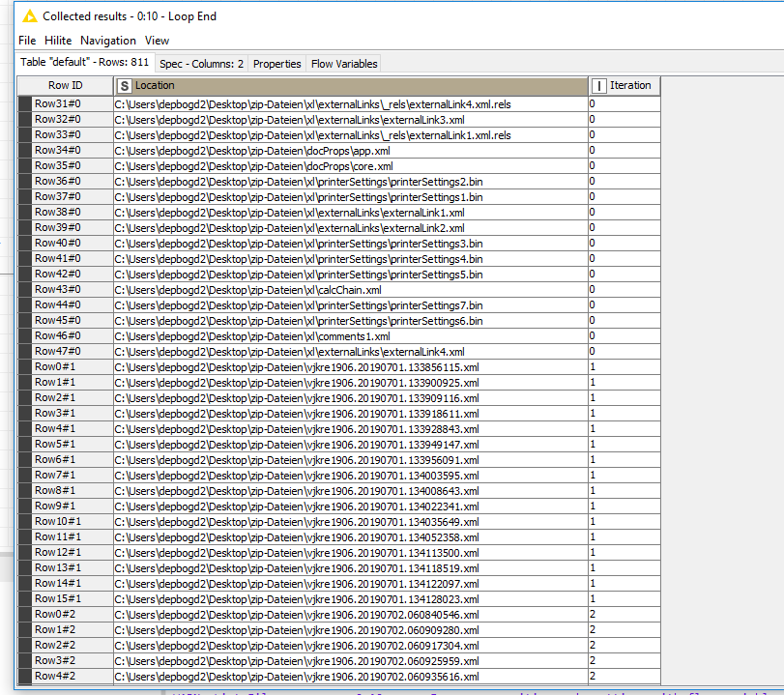Viewport: 784px width, 695px height.
Task: Select row Row35#0
Action: point(66,166)
